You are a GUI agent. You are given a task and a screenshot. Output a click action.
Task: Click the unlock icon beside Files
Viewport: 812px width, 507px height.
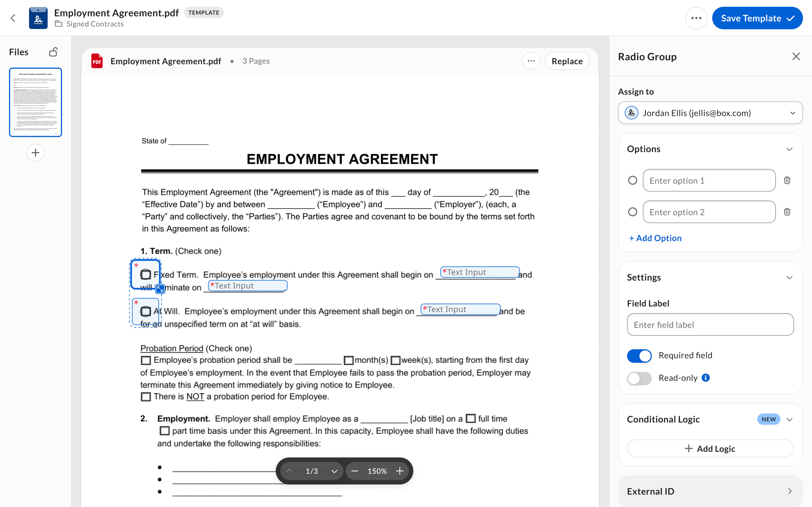click(53, 52)
